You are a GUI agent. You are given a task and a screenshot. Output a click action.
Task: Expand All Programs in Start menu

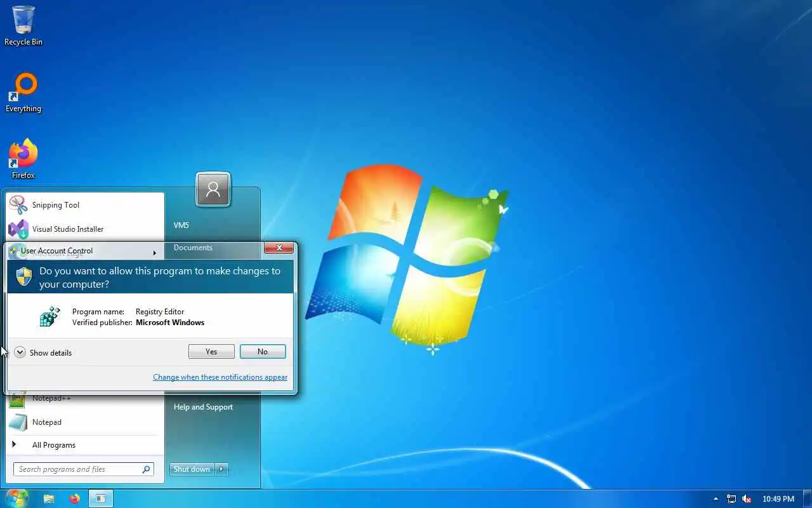point(85,445)
